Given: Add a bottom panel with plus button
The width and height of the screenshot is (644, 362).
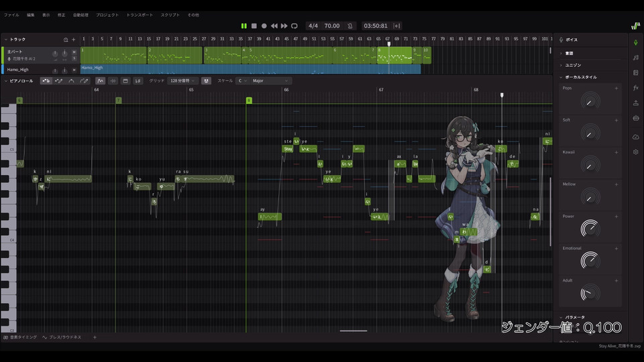Looking at the screenshot, I should (95, 337).
